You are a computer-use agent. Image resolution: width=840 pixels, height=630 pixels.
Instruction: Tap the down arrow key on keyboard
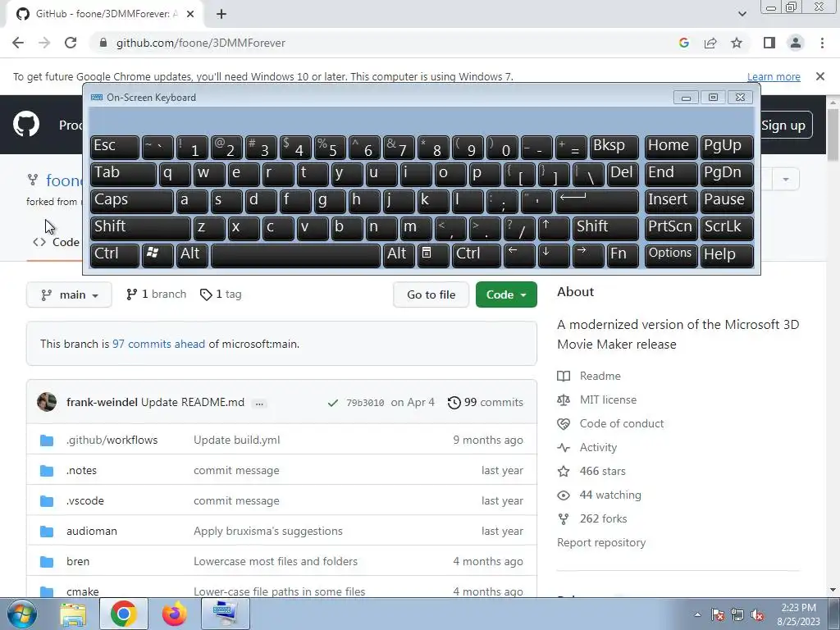pos(554,254)
